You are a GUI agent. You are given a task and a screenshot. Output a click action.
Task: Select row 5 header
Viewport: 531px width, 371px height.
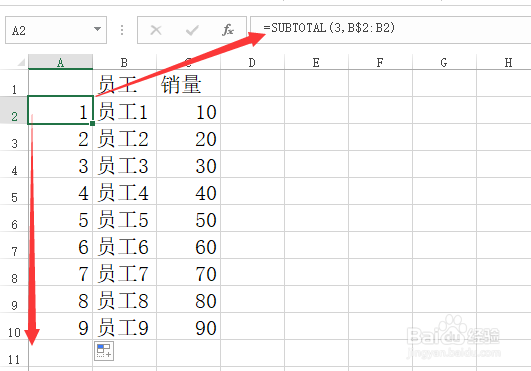[14, 191]
